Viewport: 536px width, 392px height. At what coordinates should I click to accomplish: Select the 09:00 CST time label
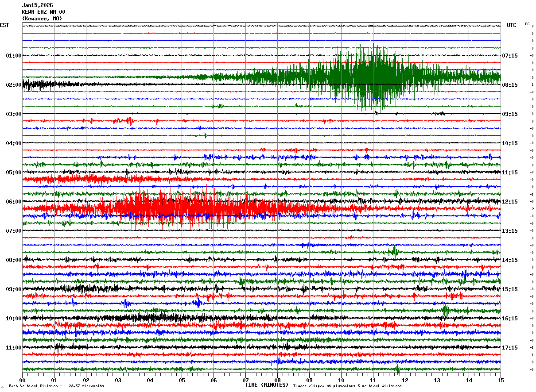coord(14,289)
